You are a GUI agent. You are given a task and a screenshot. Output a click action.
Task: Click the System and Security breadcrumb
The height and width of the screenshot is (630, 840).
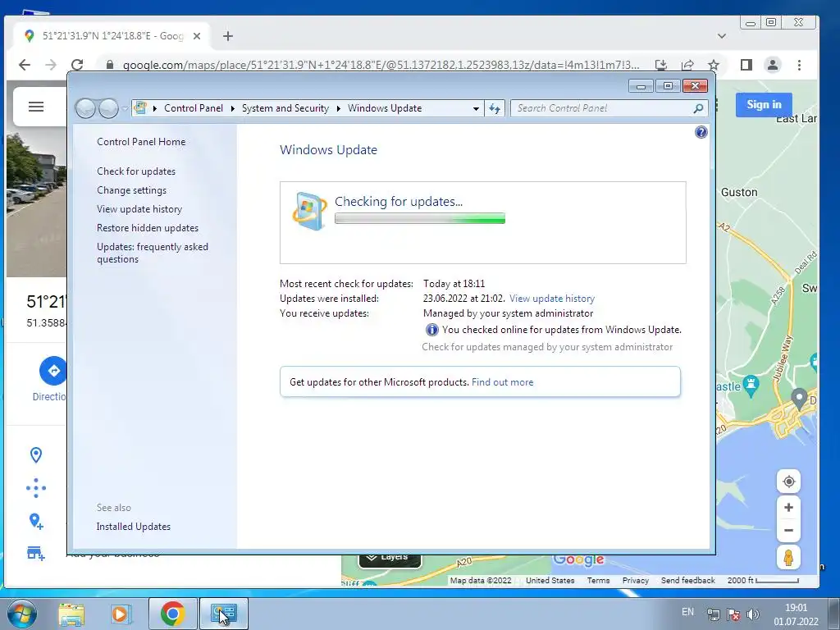coord(285,108)
